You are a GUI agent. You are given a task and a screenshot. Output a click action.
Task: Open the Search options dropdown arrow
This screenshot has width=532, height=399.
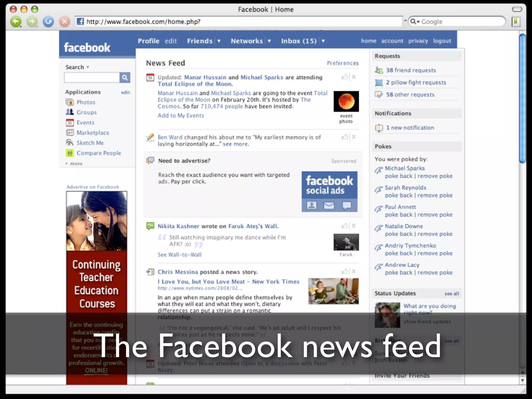click(x=88, y=67)
